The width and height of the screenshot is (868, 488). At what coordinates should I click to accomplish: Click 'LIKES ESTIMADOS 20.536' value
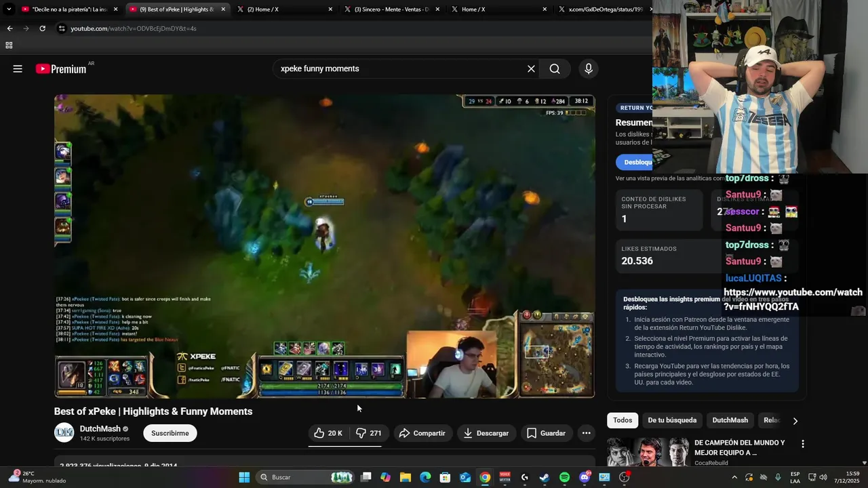coord(637,261)
